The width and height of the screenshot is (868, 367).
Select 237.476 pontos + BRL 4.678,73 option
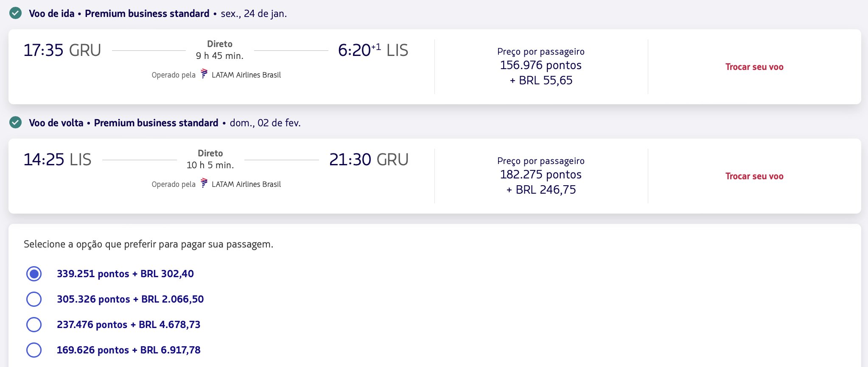[x=34, y=325]
